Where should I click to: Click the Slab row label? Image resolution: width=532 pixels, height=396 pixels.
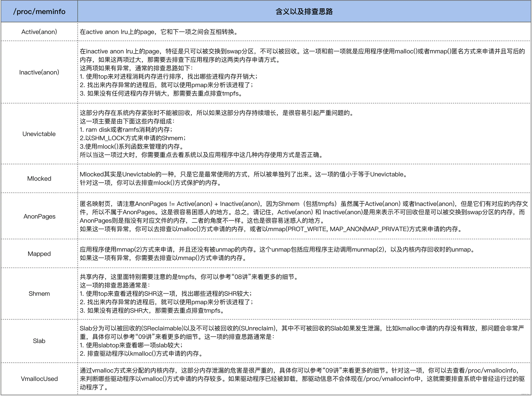39,341
